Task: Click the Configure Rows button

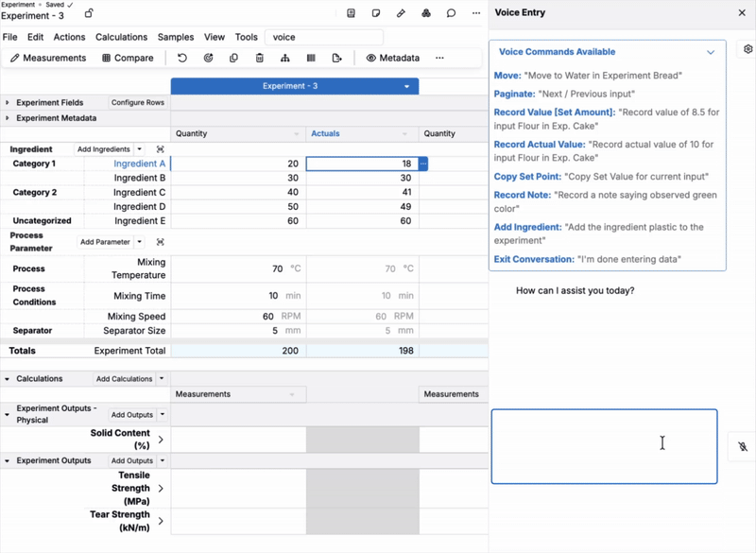Action: [x=138, y=103]
